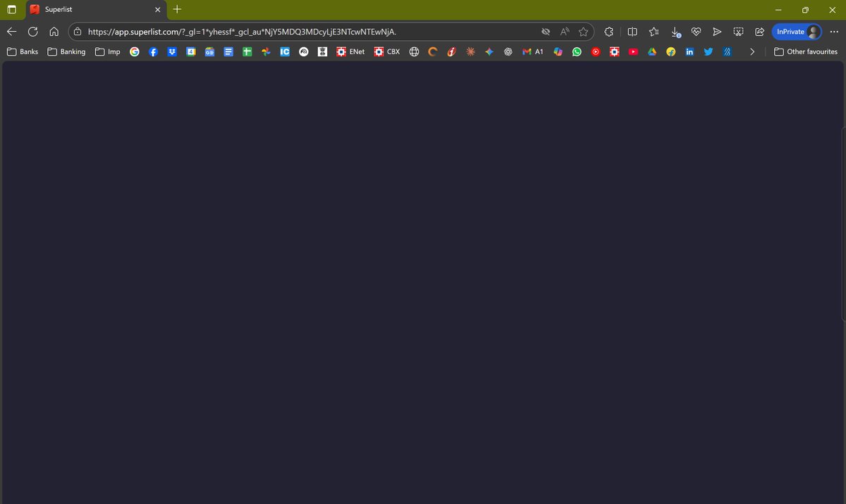Open the YouTube bookmark

pos(633,51)
